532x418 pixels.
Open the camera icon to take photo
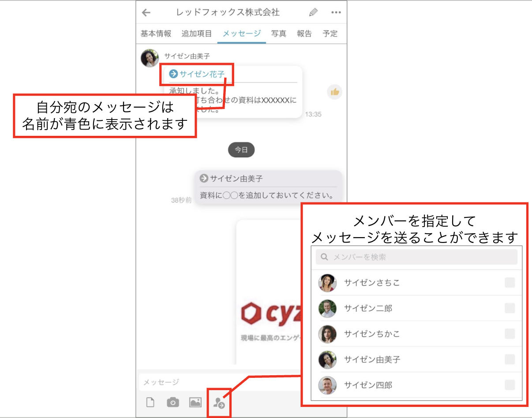(173, 402)
